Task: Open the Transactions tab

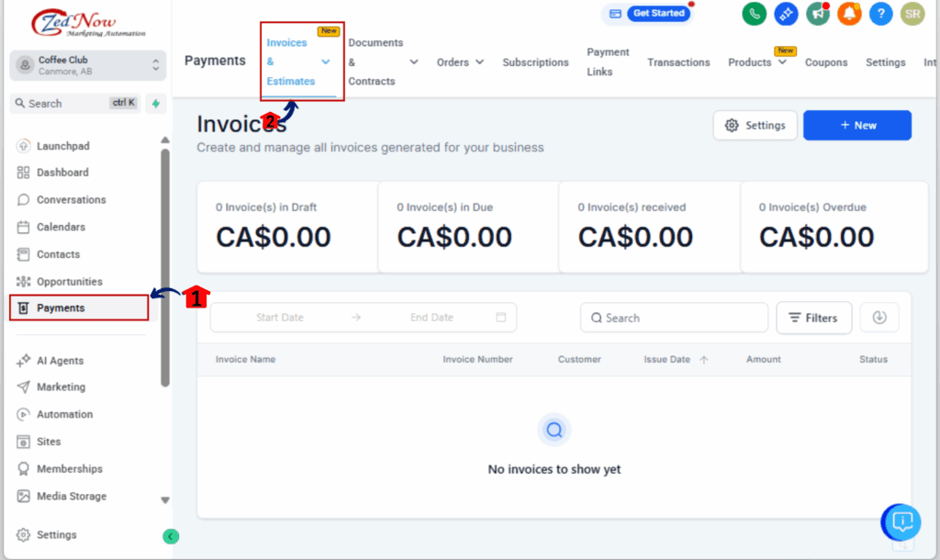Action: coord(678,62)
